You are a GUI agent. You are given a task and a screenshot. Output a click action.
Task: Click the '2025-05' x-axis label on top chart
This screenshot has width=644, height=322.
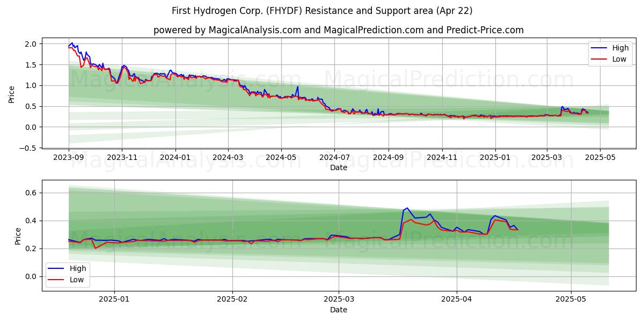tap(599, 157)
